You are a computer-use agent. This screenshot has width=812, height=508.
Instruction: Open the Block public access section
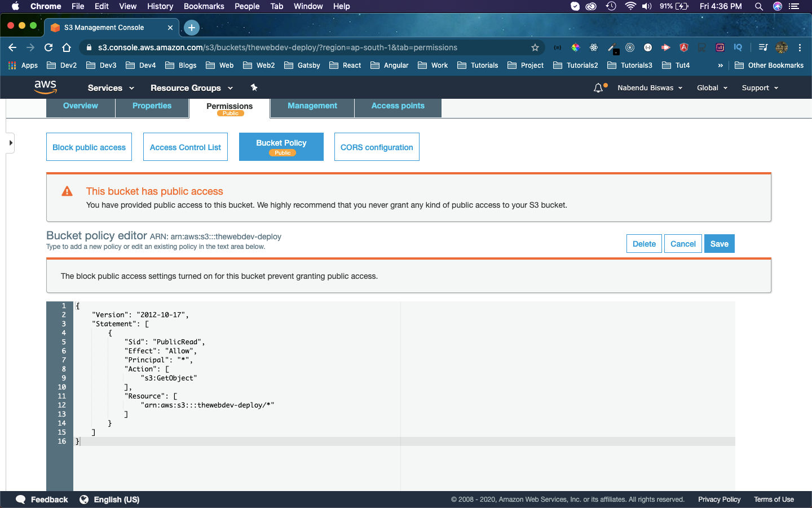pyautogui.click(x=89, y=147)
